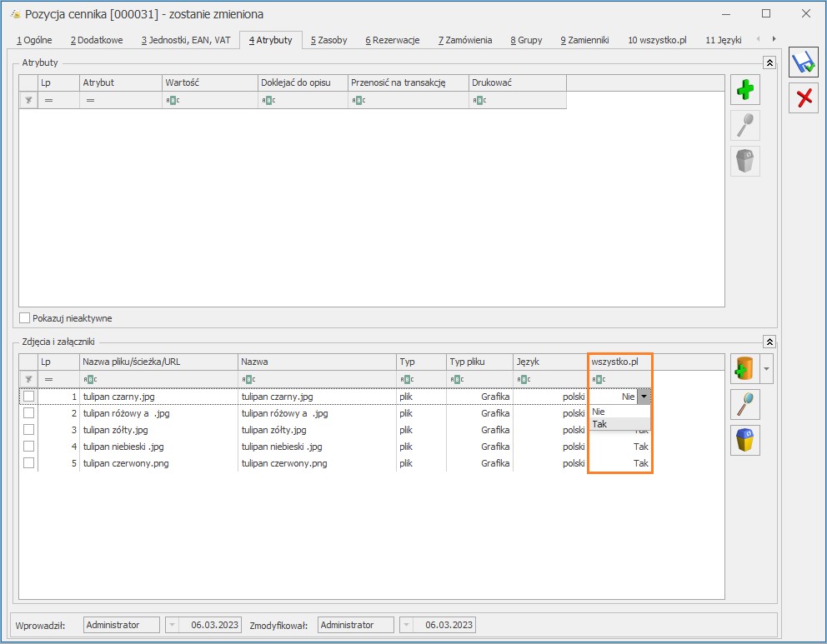Add attachment with orange cylinder plus icon
This screenshot has width=827, height=644.
744,368
